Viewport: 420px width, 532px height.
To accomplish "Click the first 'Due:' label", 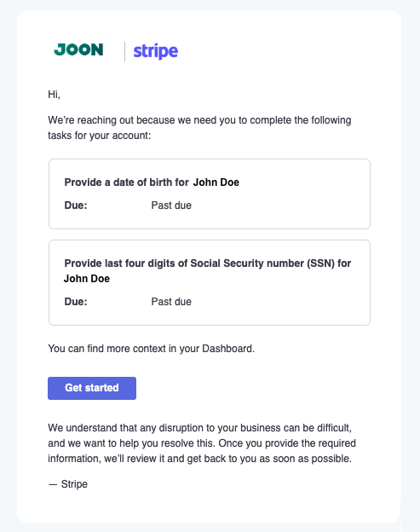I will pos(76,205).
